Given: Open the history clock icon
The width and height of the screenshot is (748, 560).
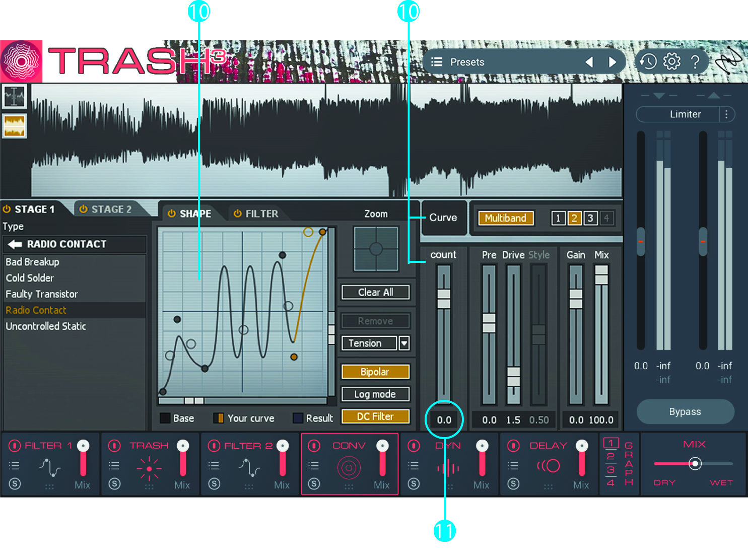Looking at the screenshot, I should pos(648,61).
